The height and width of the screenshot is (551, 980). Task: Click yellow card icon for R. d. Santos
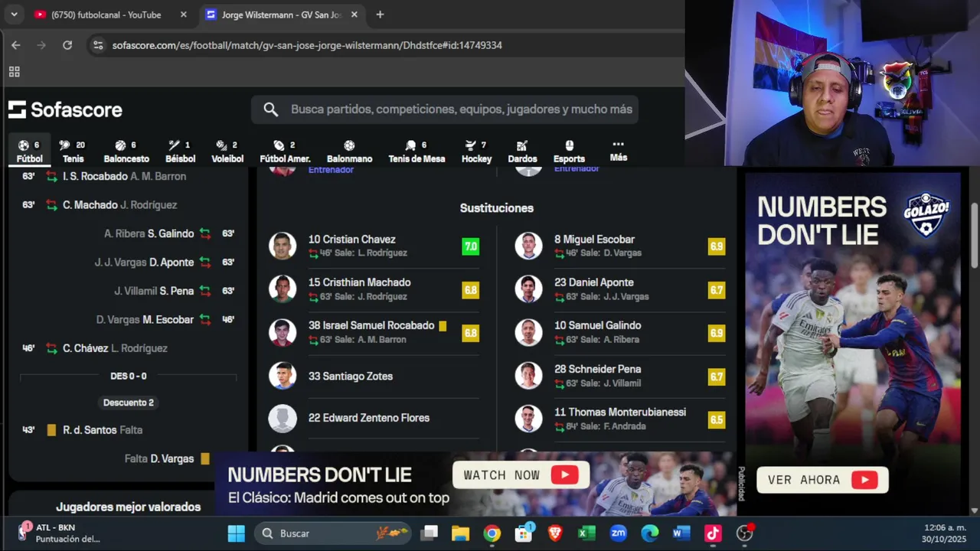[x=51, y=430]
